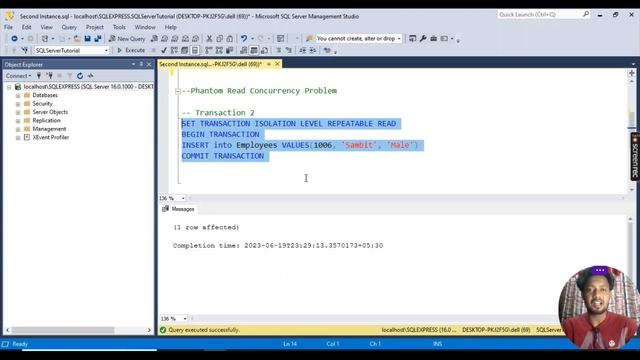Viewport: 640px width, 360px height.
Task: Click the ScreenRec side tab
Action: 635,157
